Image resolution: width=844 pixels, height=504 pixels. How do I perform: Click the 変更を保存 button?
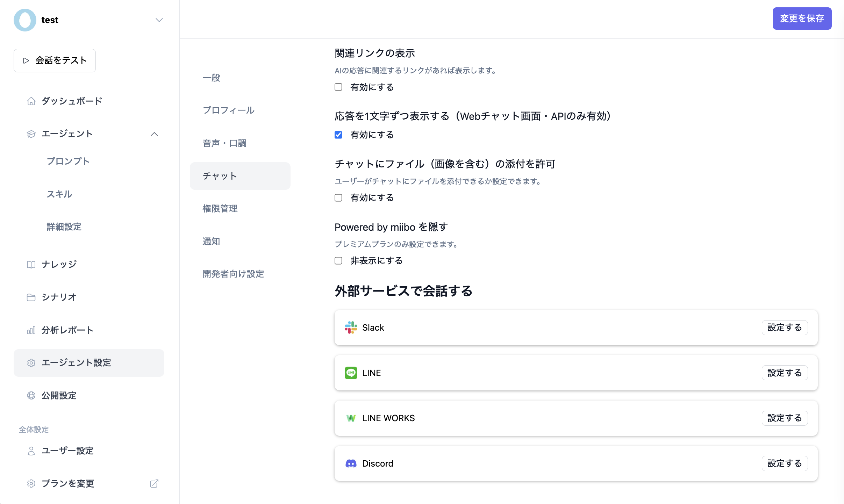[802, 19]
